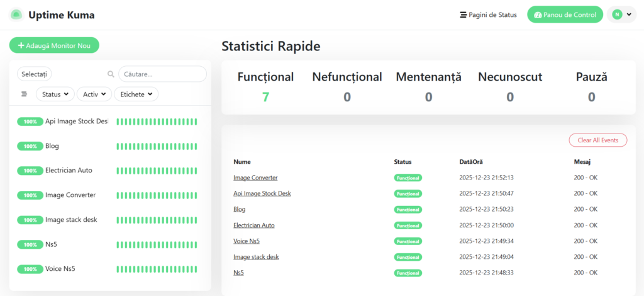Click Funcțional status badge in Ns5 row
This screenshot has height=296, width=644.
408,273
